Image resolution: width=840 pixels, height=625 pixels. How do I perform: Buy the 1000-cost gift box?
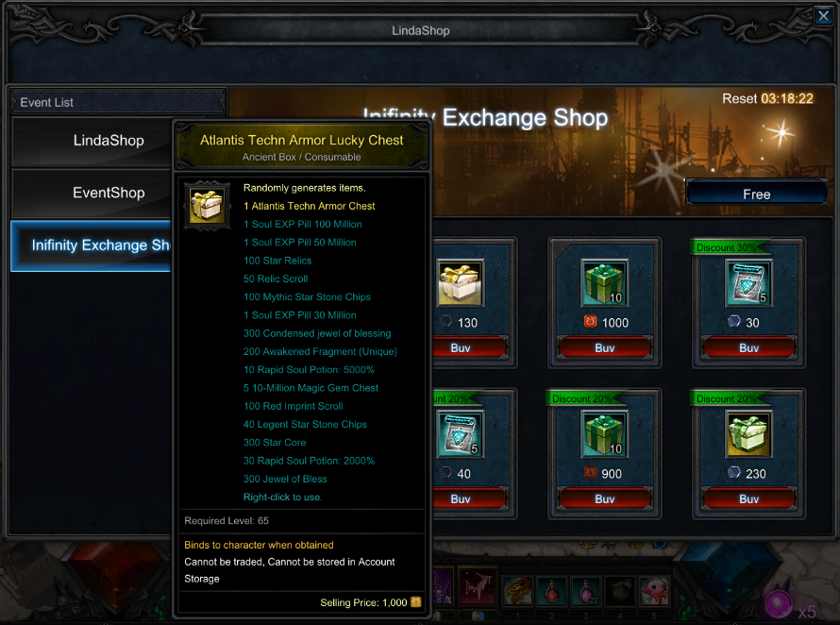(x=604, y=347)
